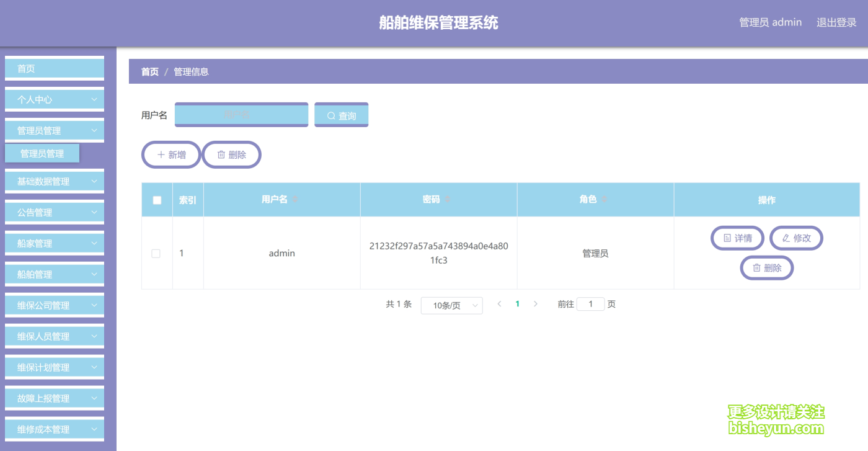
Task: Go to next page arrow
Action: point(536,304)
